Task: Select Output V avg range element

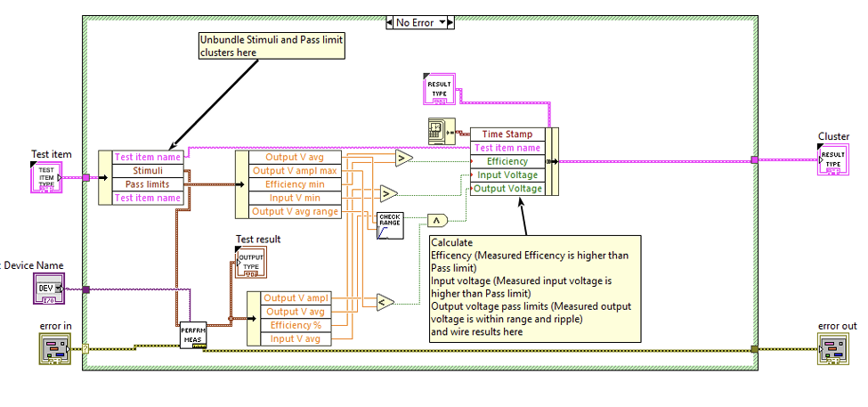Action: tap(295, 212)
